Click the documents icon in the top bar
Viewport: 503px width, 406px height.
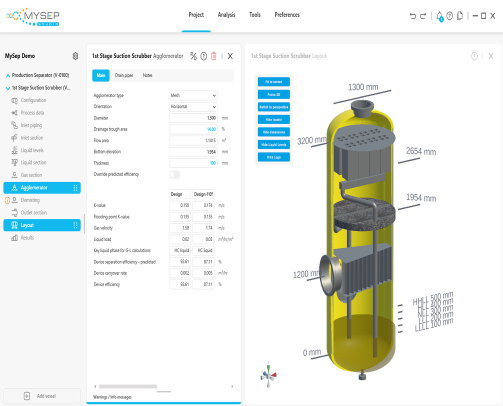(x=460, y=16)
